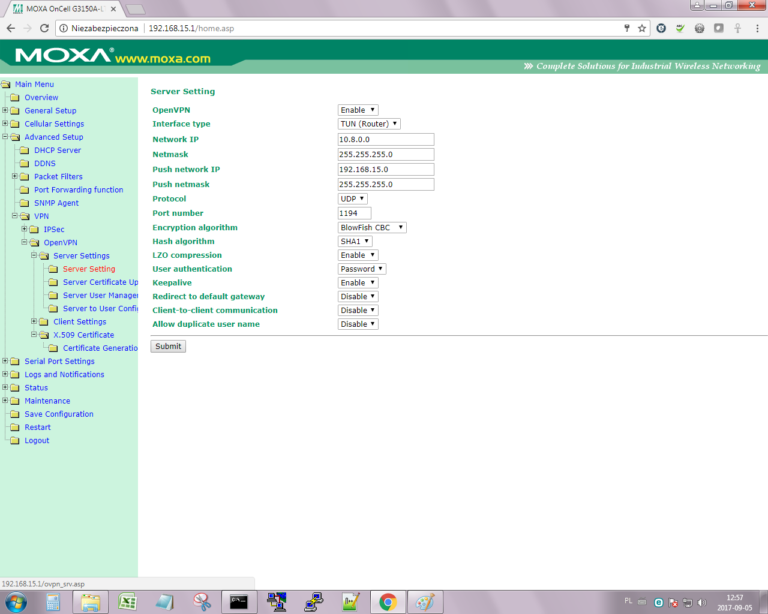Screen dimensions: 768x614
Task: Click the Excel icon in the taskbar
Action: [x=127, y=601]
